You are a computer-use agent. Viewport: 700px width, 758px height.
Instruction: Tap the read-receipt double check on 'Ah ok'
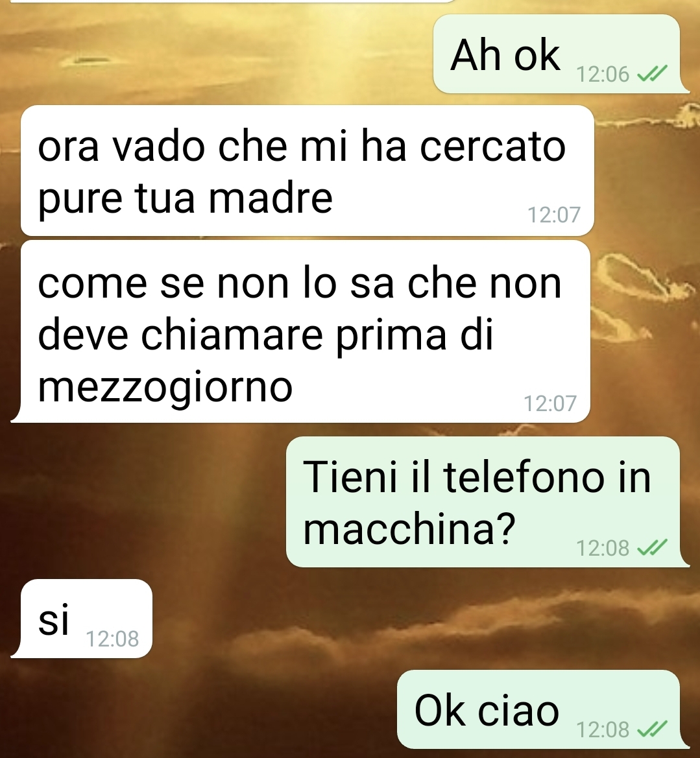click(x=652, y=74)
